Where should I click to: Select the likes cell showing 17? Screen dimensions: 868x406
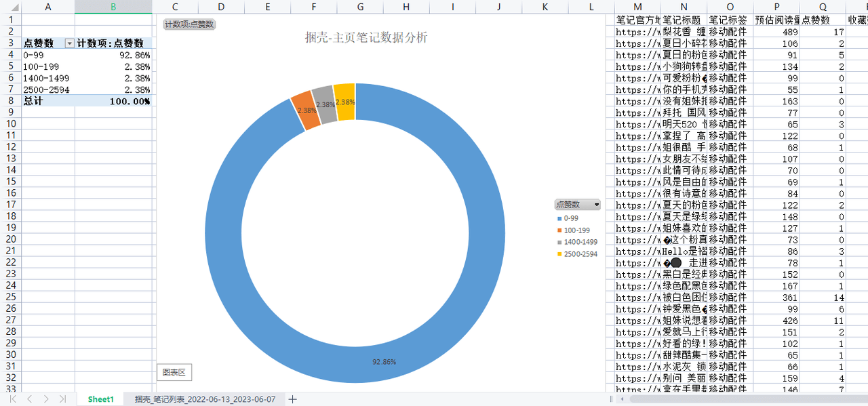823,31
